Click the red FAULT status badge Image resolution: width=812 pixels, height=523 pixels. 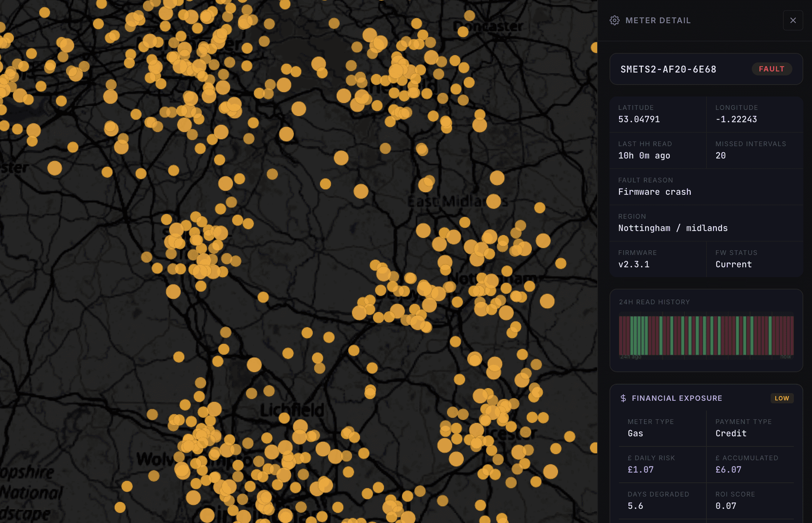tap(771, 69)
